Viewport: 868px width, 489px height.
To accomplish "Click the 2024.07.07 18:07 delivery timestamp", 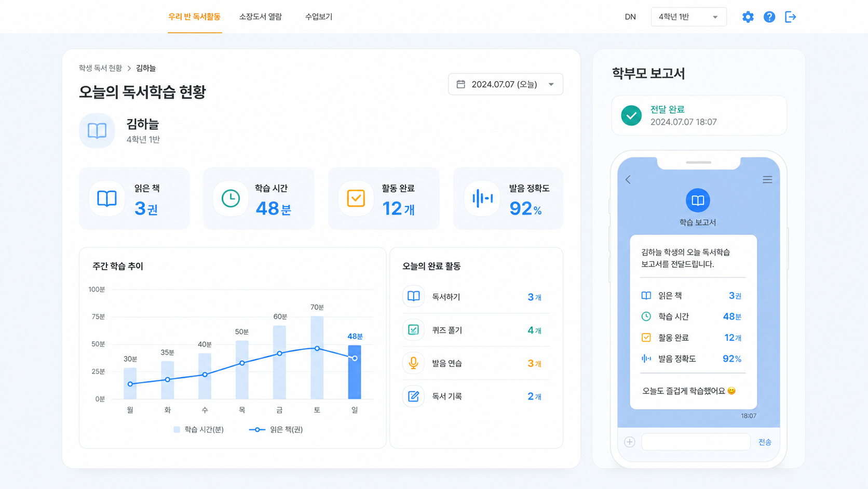I will point(684,122).
